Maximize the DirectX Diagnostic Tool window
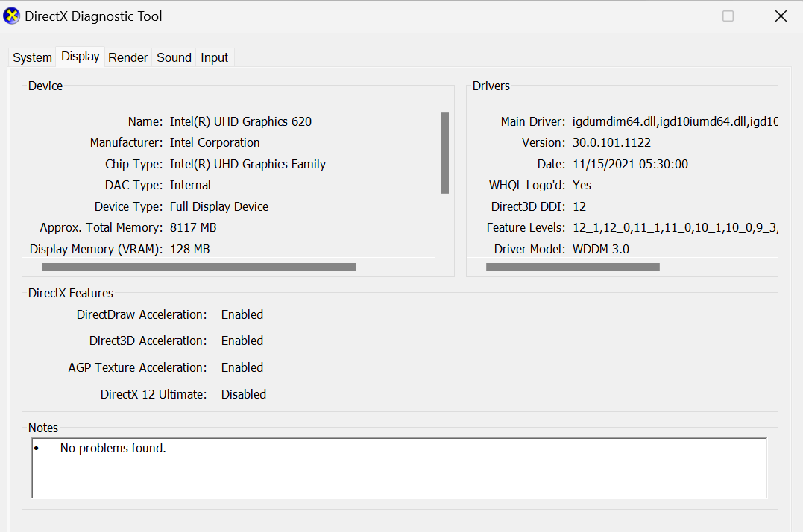Viewport: 803px width, 532px height. (728, 16)
